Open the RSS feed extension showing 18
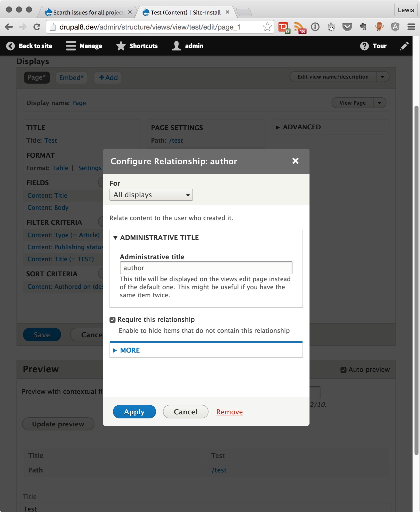Image resolution: width=420 pixels, height=512 pixels. [x=299, y=27]
